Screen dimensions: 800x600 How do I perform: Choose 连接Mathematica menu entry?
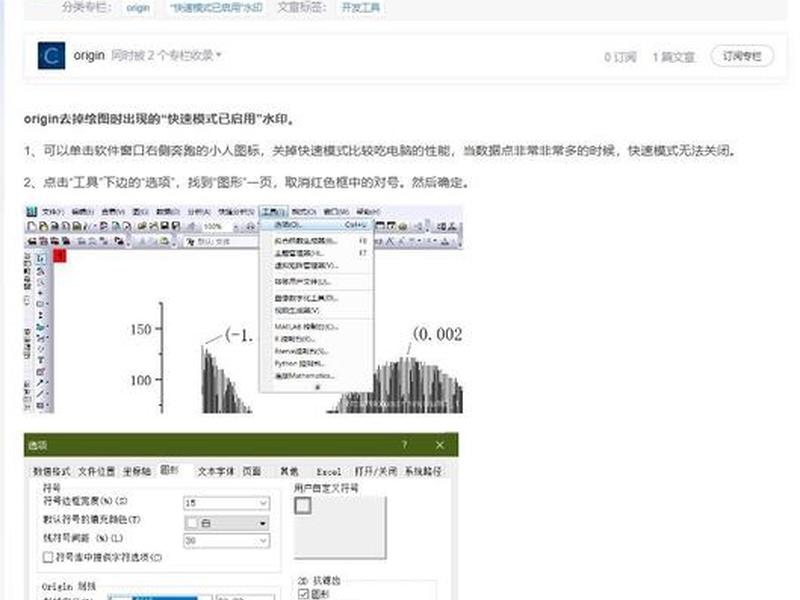pos(317,376)
